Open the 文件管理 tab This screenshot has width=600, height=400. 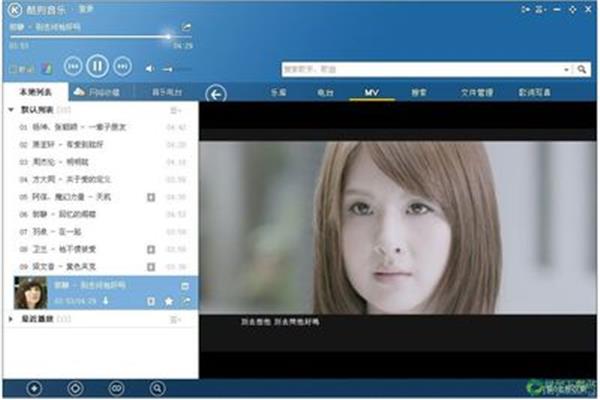point(477,92)
